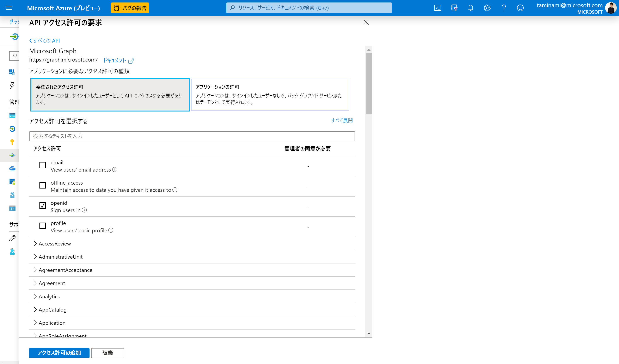Show info for offline_access permission
The height and width of the screenshot is (364, 619).
[x=175, y=190]
